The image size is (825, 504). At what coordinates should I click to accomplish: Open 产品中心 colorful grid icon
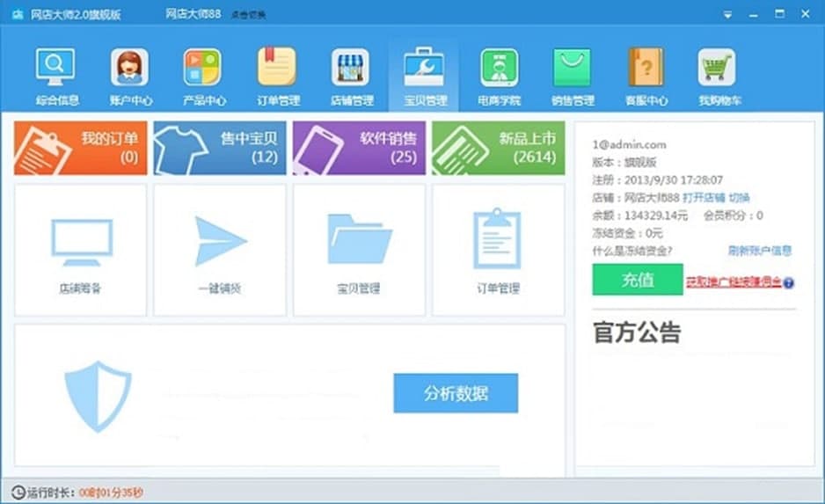coord(202,67)
